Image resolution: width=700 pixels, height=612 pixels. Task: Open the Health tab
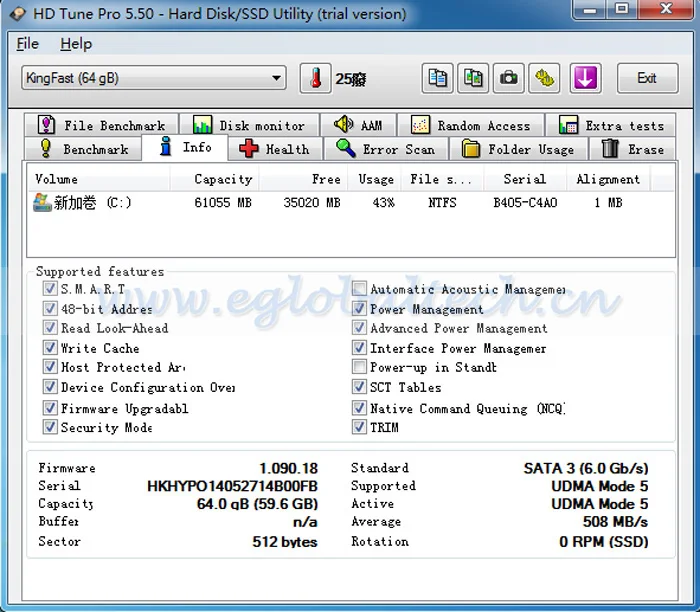[275, 149]
